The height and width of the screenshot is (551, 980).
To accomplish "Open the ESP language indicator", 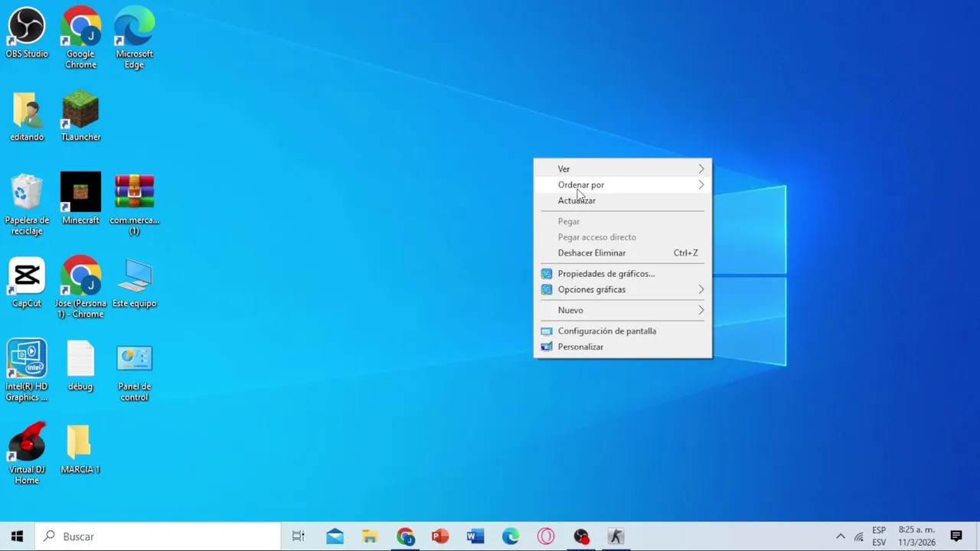I will click(x=879, y=536).
